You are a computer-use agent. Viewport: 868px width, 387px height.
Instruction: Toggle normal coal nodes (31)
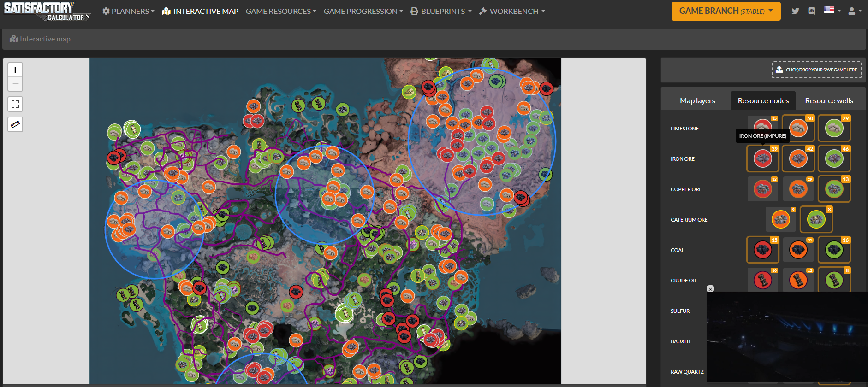[798, 250]
